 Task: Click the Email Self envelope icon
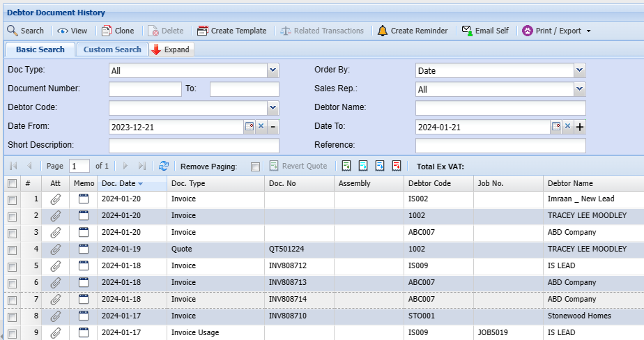point(466,31)
